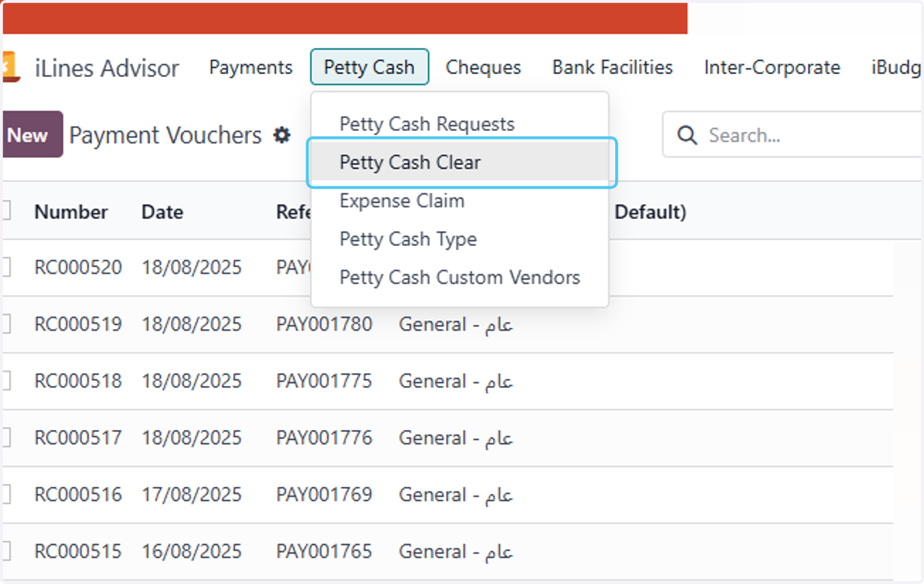
Task: Open voucher RC000518 number cell
Action: click(x=79, y=381)
